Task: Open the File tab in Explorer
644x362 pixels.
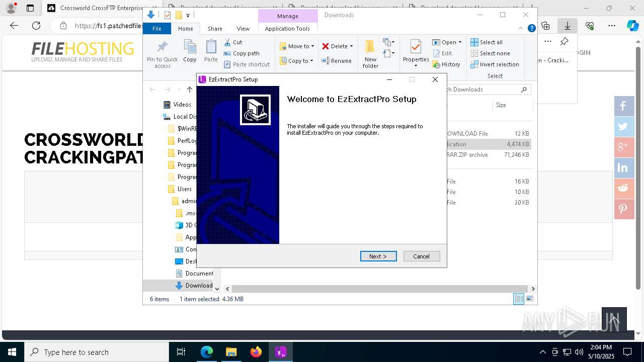Action: [x=157, y=29]
